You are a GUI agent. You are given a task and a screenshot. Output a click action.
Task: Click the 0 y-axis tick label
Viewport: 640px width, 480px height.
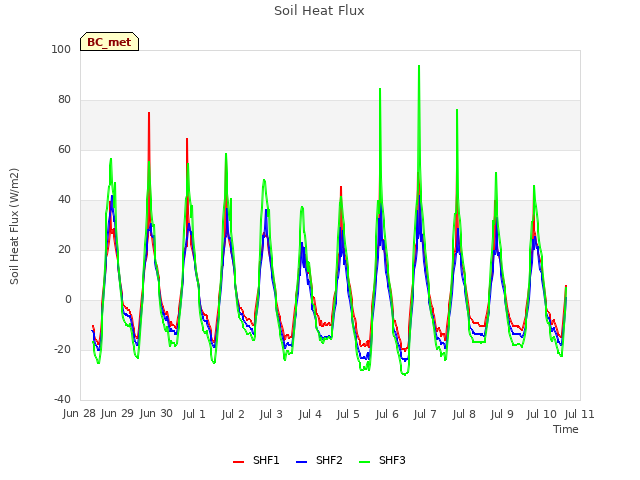tap(68, 300)
